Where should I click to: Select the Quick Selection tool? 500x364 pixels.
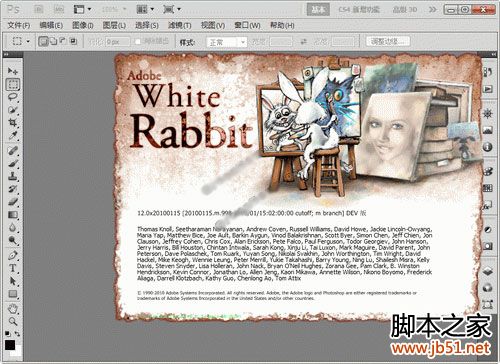[x=13, y=110]
